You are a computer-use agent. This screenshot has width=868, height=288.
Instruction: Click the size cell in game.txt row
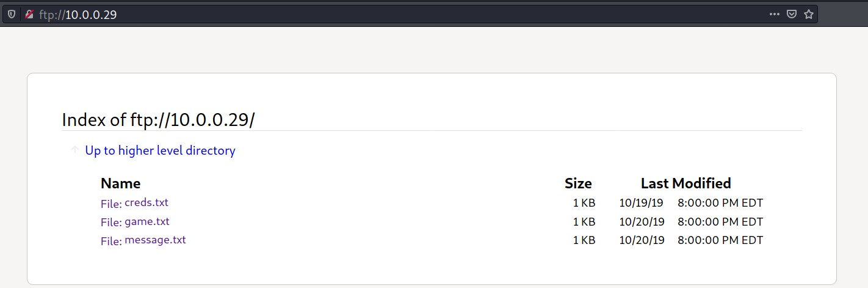584,222
